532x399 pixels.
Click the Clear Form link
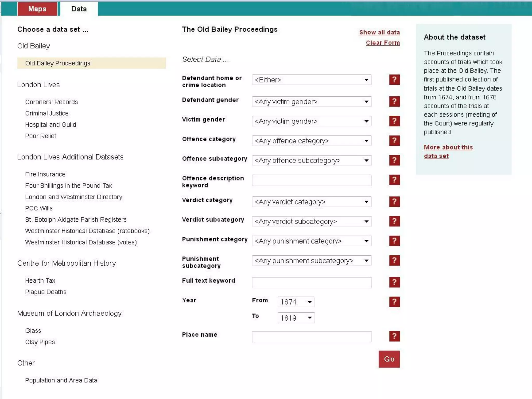pos(383,43)
